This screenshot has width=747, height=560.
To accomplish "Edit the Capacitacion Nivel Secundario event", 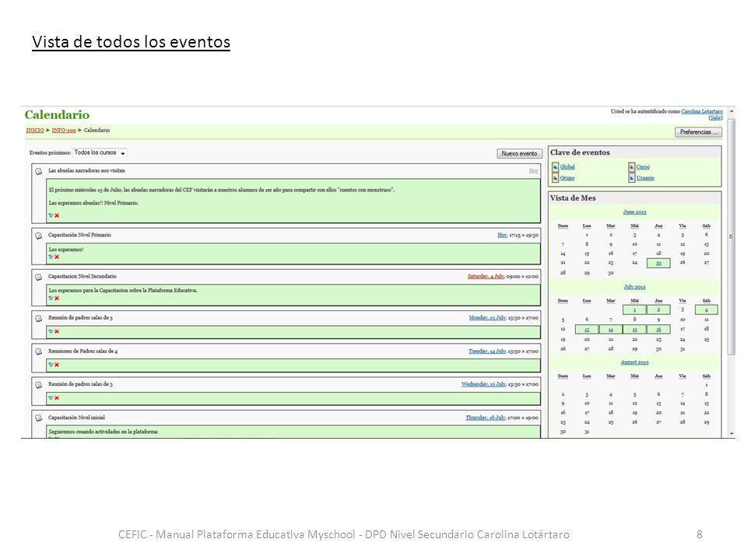I will (51, 298).
